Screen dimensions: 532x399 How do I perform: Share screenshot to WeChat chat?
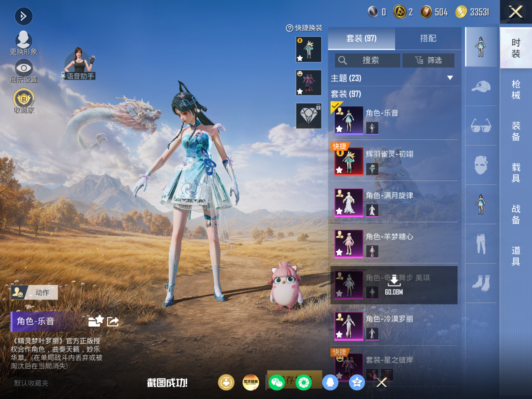pyautogui.click(x=277, y=383)
